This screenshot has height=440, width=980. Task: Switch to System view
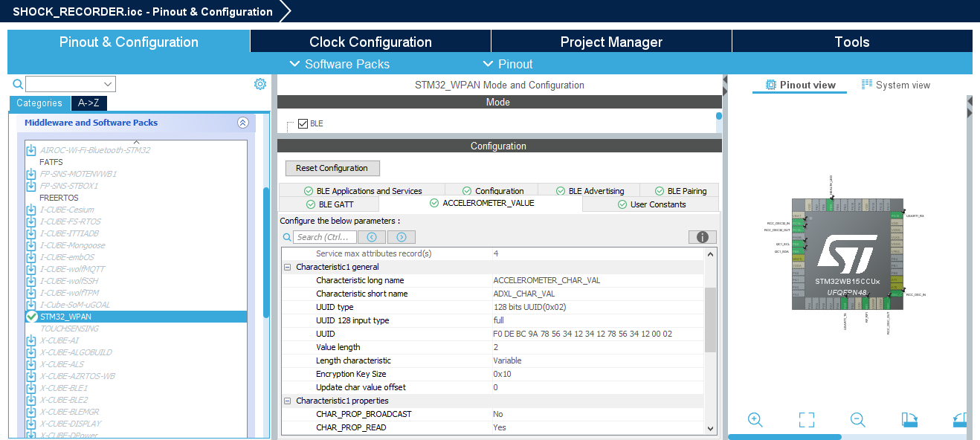pos(895,85)
